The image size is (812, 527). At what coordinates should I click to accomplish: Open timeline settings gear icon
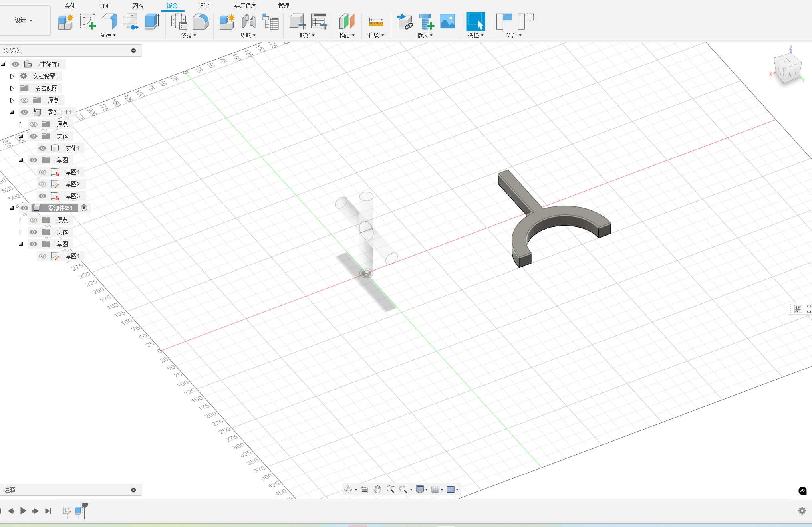[802, 511]
